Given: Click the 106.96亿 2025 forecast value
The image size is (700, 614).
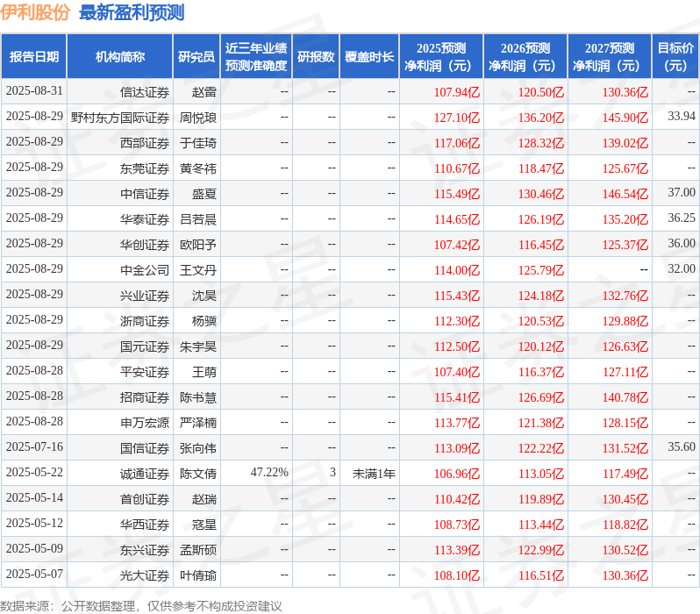Looking at the screenshot, I should (457, 475).
